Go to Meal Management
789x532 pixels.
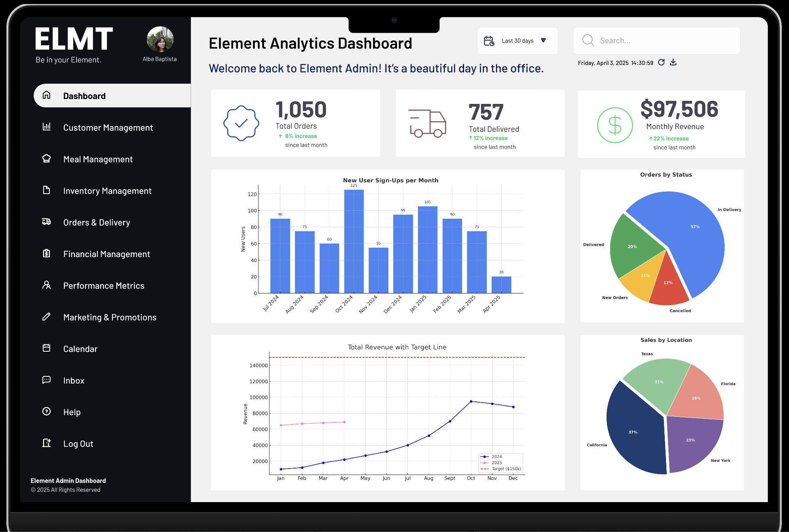(x=98, y=159)
